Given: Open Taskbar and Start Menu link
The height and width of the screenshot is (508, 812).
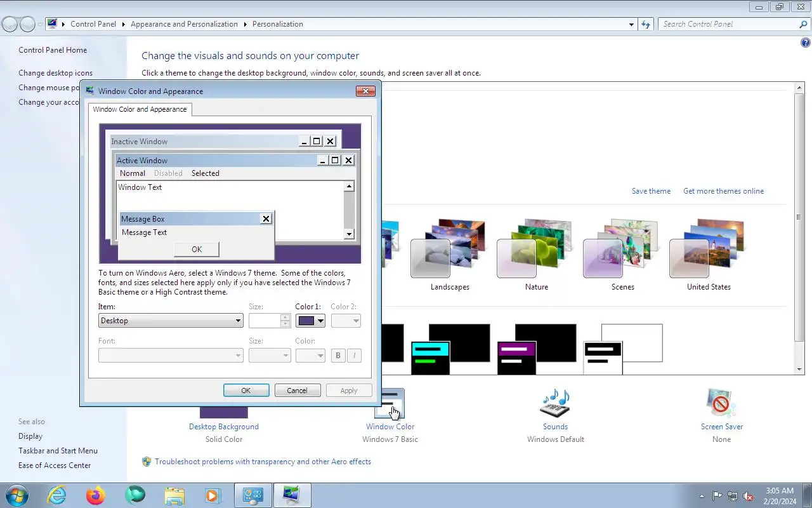Looking at the screenshot, I should [x=58, y=451].
